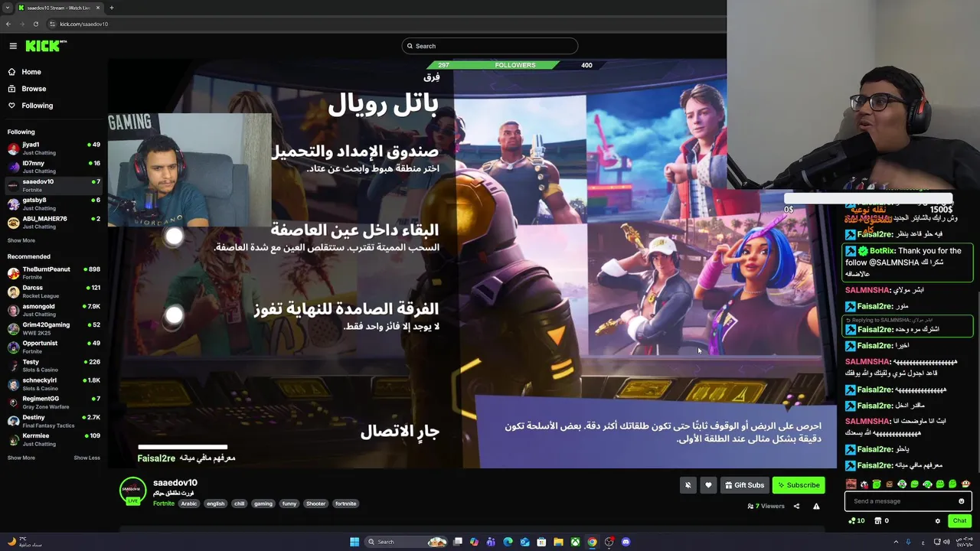Open asmongold recommended channel
This screenshot has width=980, height=551.
(x=54, y=310)
